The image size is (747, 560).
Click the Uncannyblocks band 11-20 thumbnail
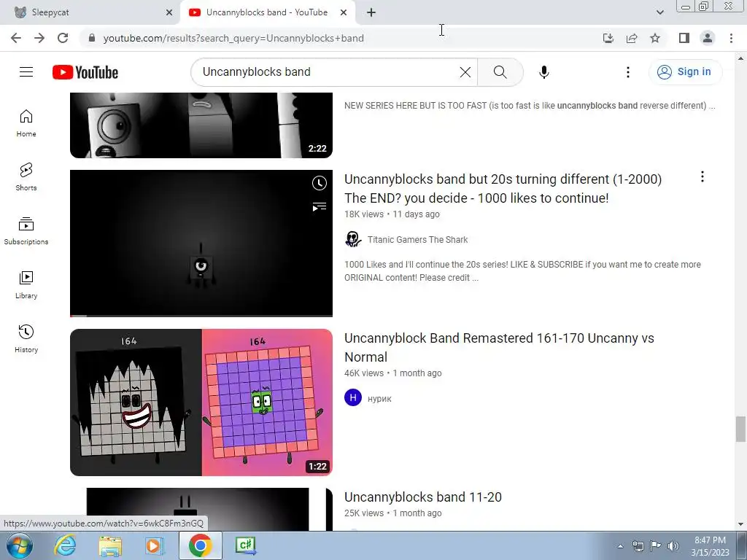point(201,509)
